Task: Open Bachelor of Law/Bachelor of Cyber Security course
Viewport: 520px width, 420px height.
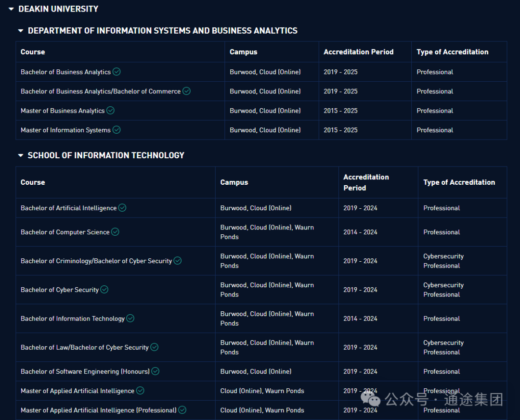Action: tap(85, 347)
